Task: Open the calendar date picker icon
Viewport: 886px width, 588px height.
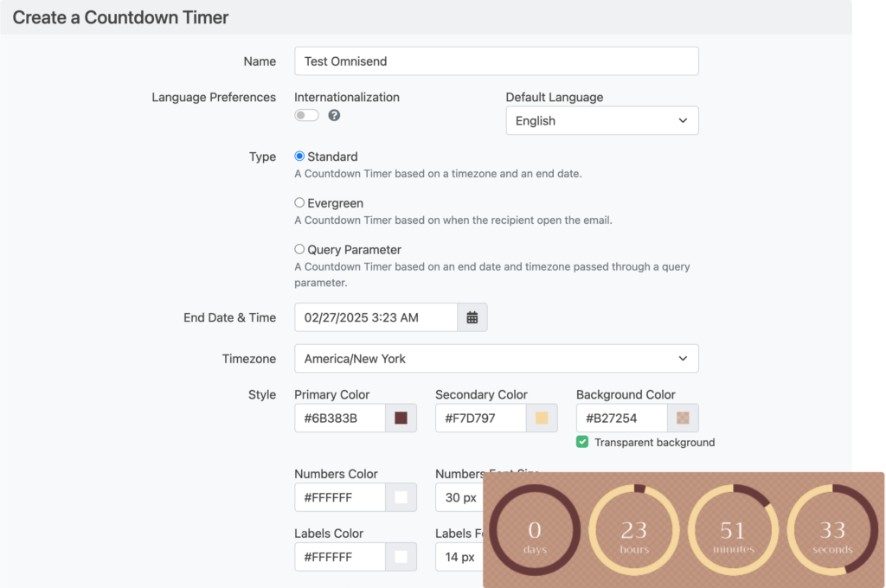Action: point(472,317)
